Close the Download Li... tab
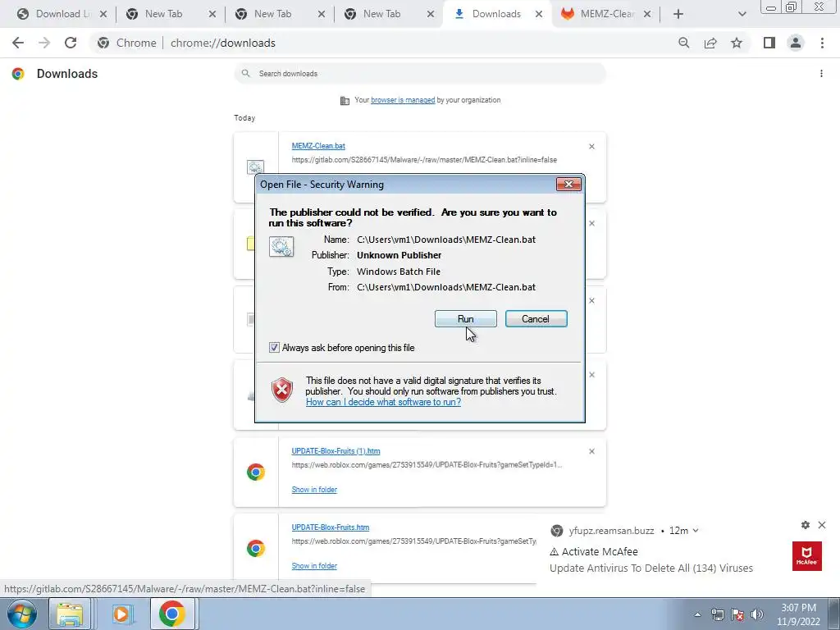The image size is (840, 630). (103, 14)
